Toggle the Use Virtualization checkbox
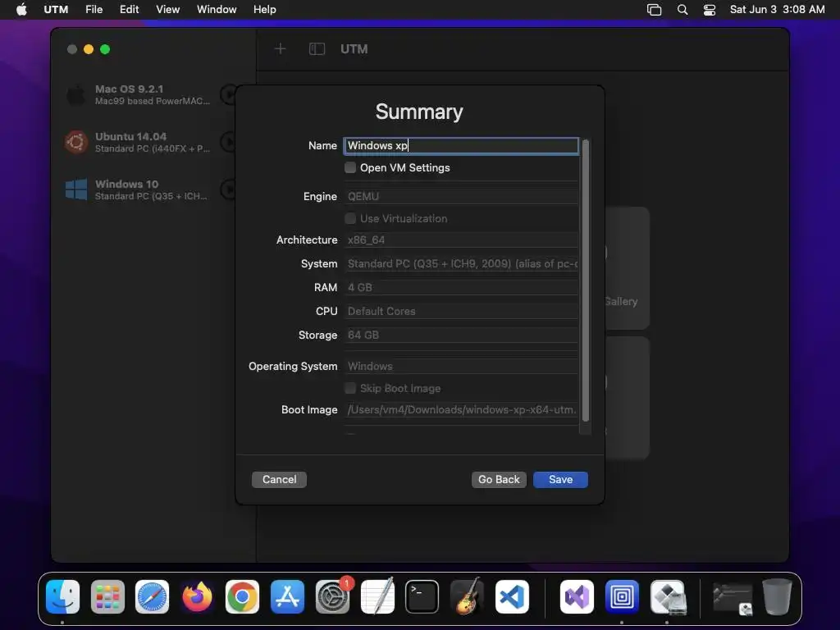Viewport: 840px width, 630px height. (350, 218)
